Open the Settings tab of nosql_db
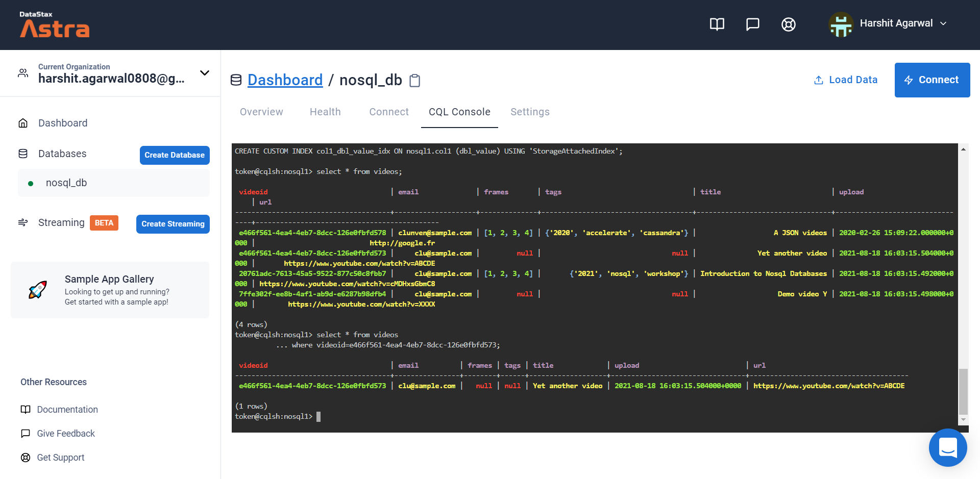The image size is (980, 479). click(530, 112)
